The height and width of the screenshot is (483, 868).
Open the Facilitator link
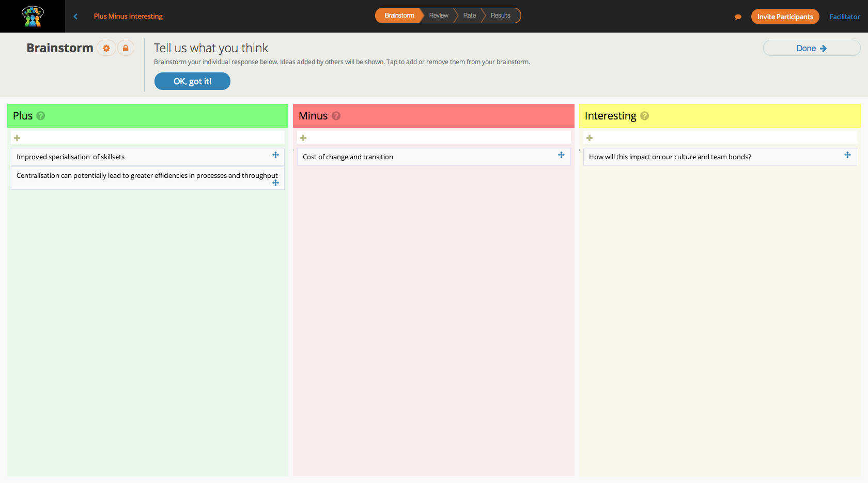(x=845, y=17)
